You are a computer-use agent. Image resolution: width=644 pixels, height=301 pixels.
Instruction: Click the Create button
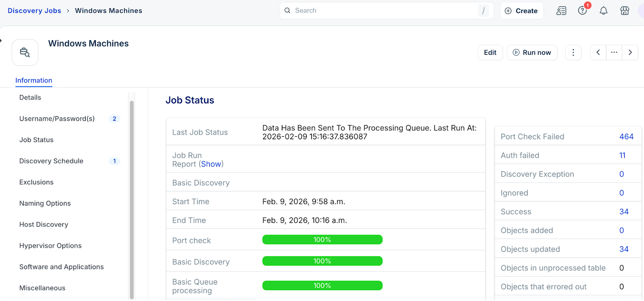[522, 11]
